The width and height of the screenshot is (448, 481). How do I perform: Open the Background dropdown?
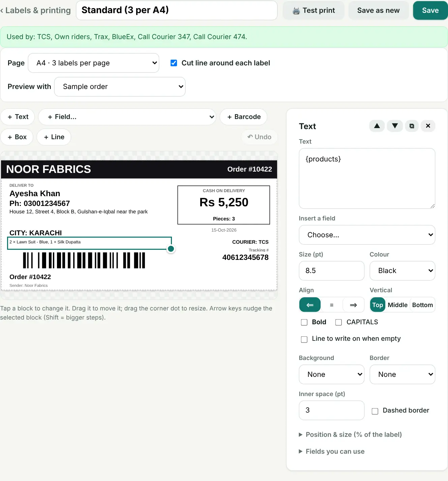coord(331,374)
